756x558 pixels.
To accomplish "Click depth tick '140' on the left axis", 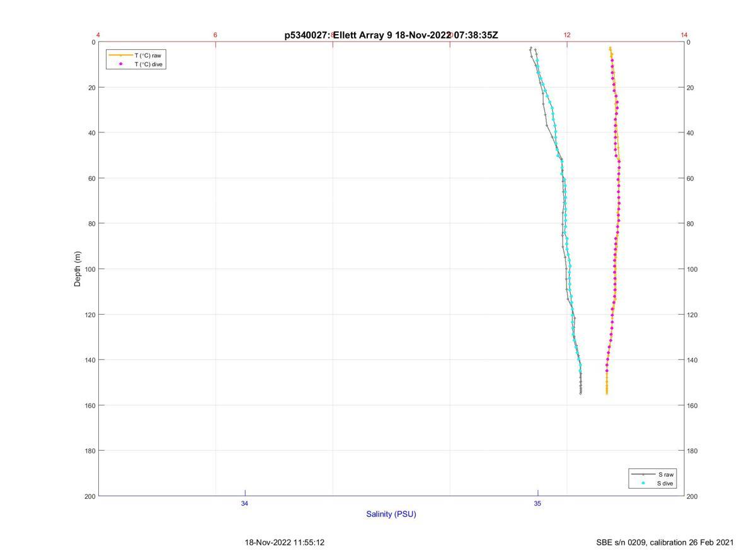I will (89, 360).
